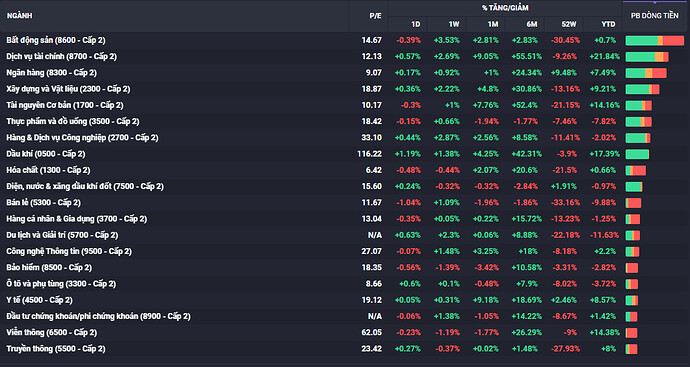Select the 52W value -33.16% for Bán lẻ
The height and width of the screenshot is (367, 690).
[x=565, y=203]
